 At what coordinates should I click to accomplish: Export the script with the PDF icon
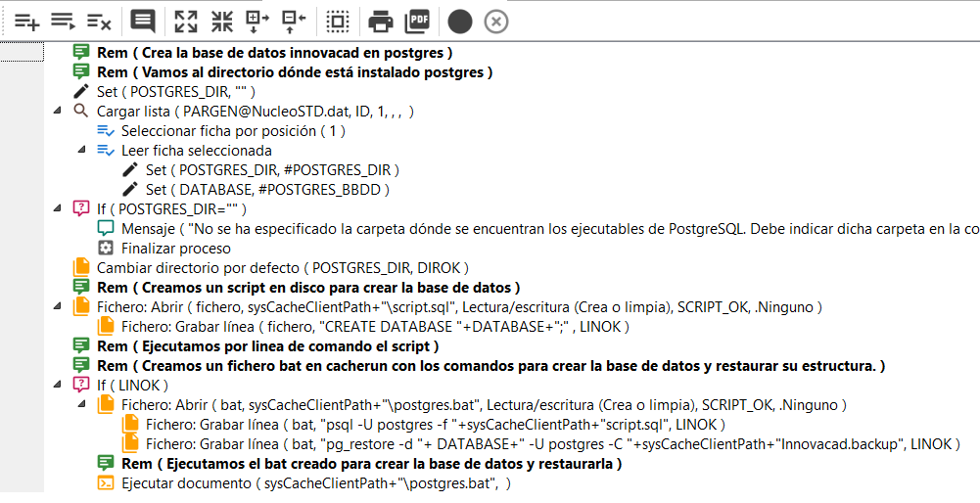(x=417, y=21)
